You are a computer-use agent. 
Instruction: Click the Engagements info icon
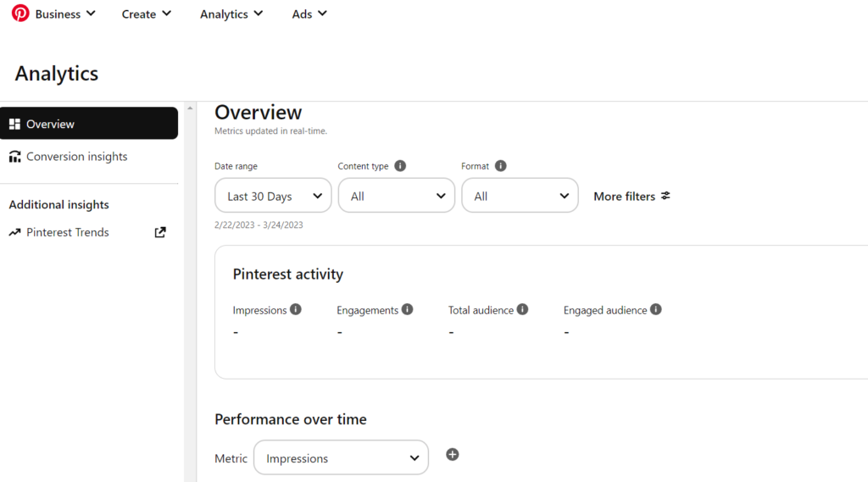[408, 310]
